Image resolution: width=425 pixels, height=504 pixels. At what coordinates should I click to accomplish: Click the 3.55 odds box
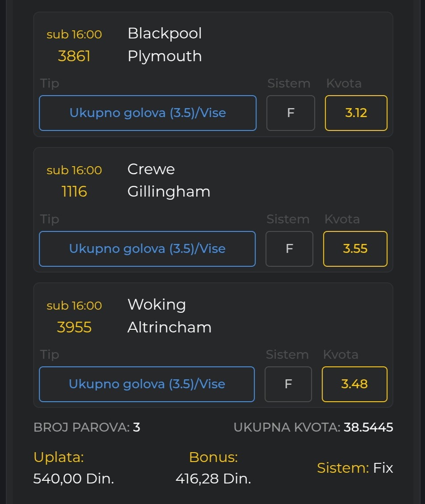coord(355,249)
